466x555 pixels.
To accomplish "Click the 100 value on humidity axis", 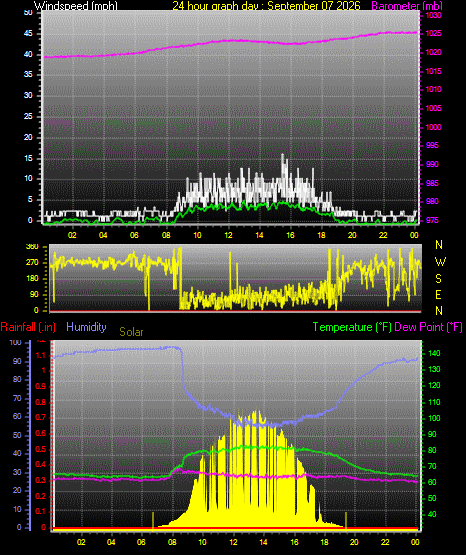I will point(16,342).
